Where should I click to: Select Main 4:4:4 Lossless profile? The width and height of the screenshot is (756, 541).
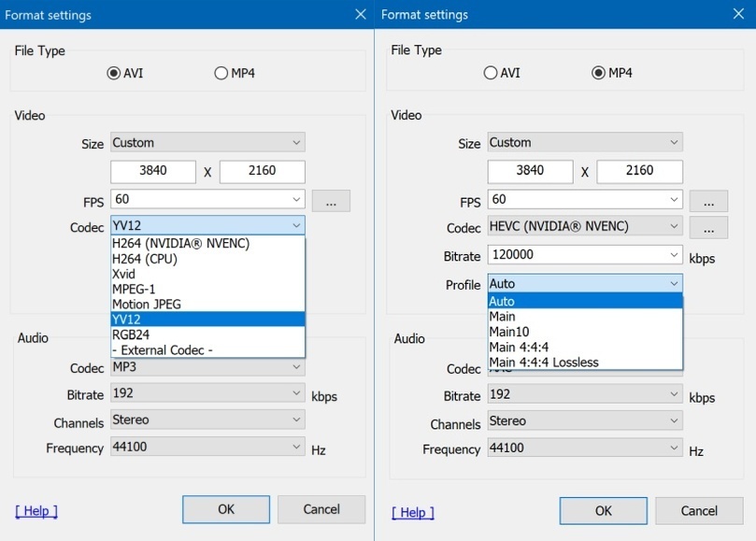(x=544, y=363)
